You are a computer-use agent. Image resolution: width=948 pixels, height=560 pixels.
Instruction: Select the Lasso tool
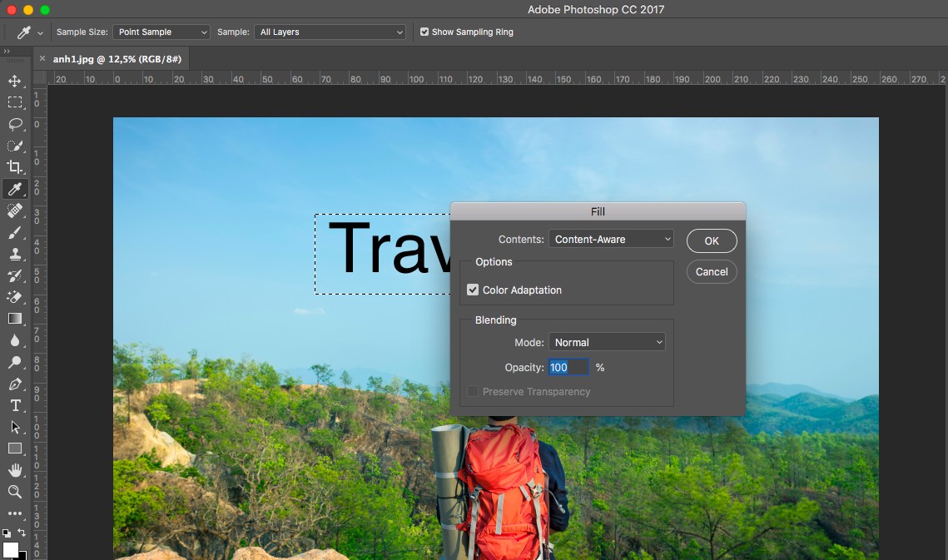14,124
